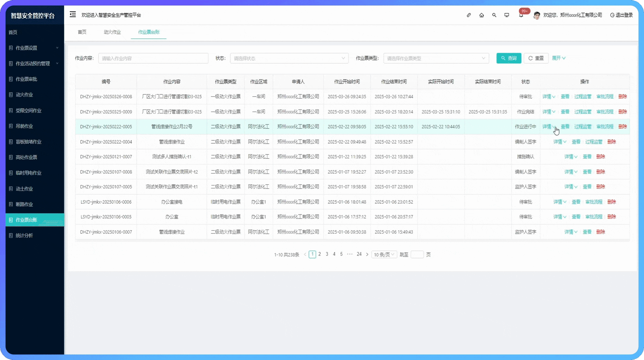644x360 pixels.
Task: Click the 退出登录 logout icon
Action: [612, 15]
